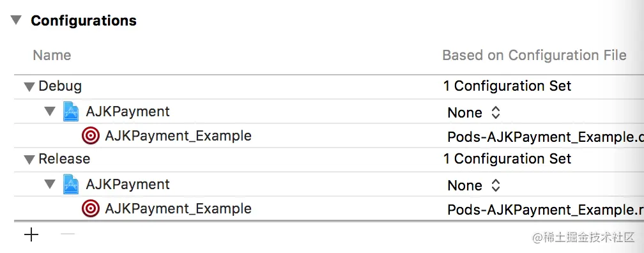Collapse the Release configuration row
The image size is (644, 253).
(29, 159)
